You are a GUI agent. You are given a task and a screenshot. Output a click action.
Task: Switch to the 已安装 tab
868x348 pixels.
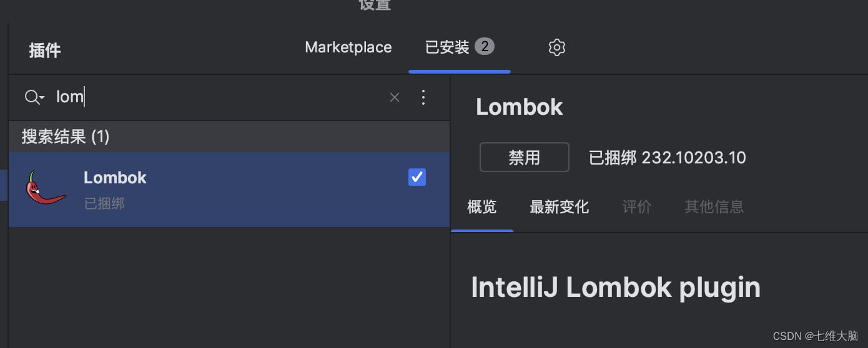[x=447, y=47]
